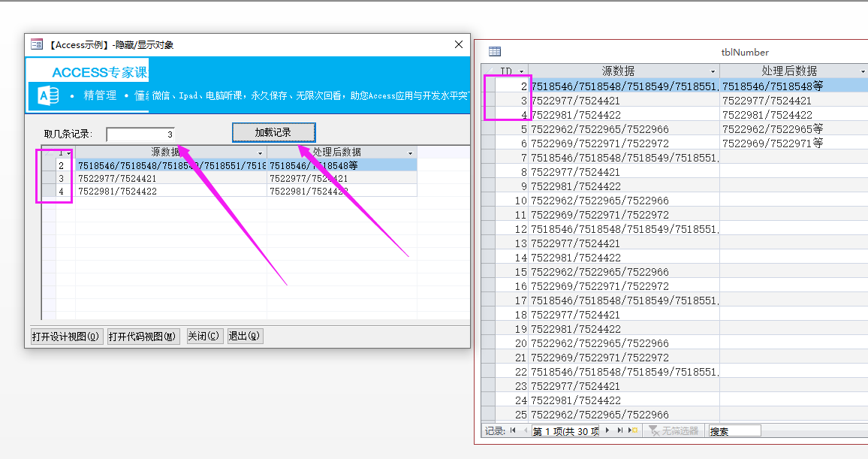
Task: Click the 打开代码视图(M) button
Action: (x=143, y=336)
